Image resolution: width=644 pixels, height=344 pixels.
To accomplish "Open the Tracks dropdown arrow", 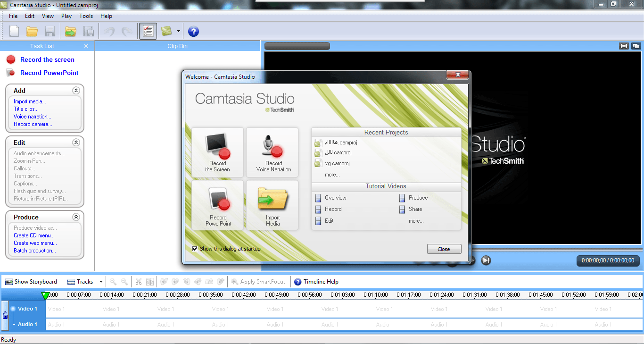I will tap(101, 282).
